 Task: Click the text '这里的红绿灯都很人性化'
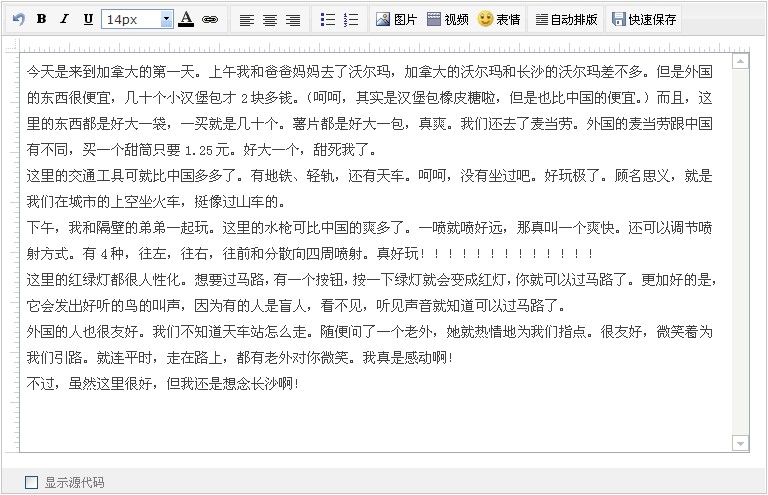click(103, 280)
